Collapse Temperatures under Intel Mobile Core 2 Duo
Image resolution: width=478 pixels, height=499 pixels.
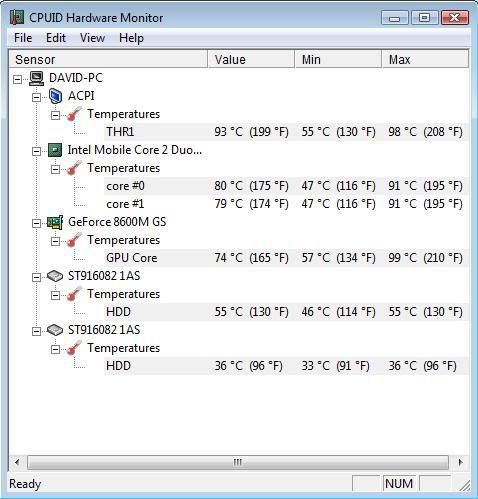click(55, 169)
